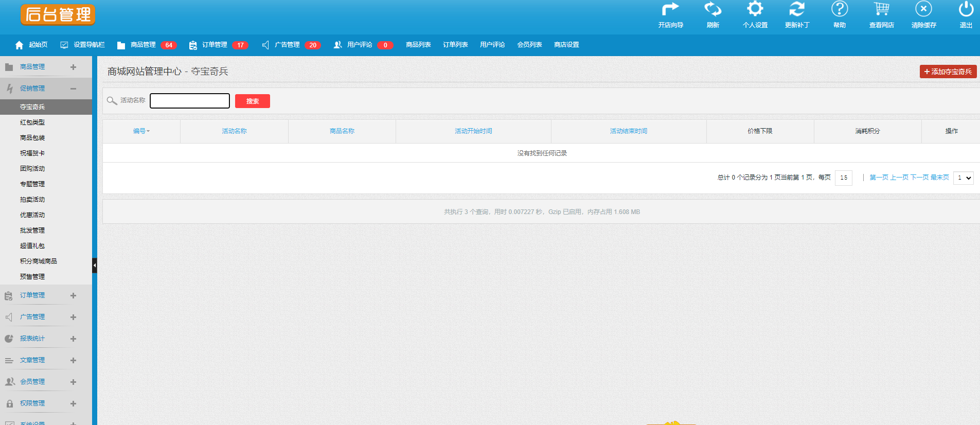The image size is (980, 425).
Task: Open the 帮助 question mark icon
Action: tap(840, 9)
